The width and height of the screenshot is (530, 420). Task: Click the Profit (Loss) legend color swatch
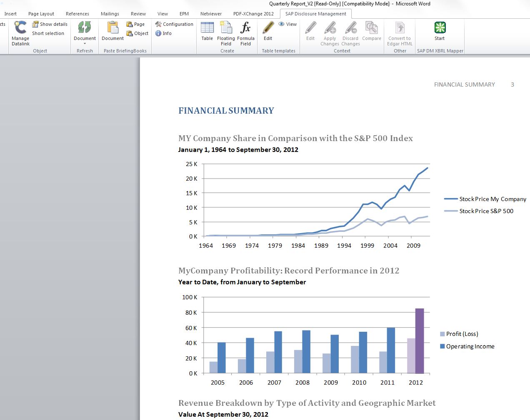coord(442,334)
